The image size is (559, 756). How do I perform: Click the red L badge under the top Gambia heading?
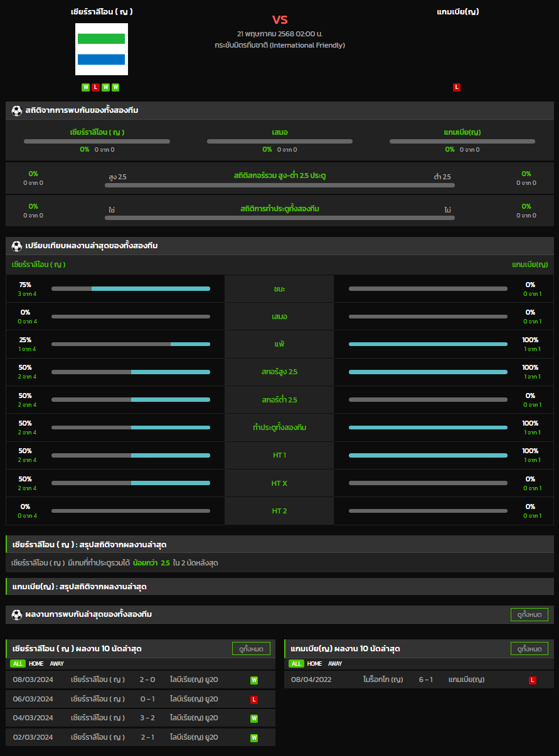457,87
